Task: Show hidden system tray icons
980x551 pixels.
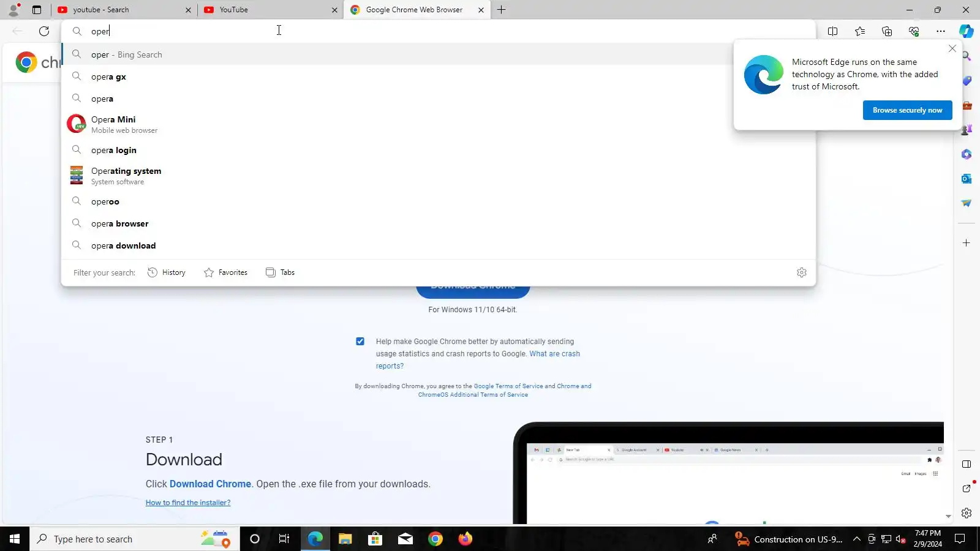Action: [x=856, y=539]
